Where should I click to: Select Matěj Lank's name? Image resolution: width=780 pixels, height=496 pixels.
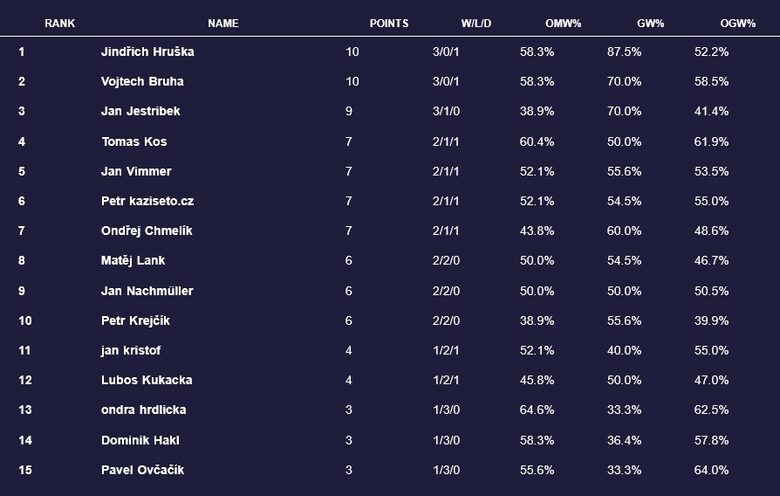point(133,260)
